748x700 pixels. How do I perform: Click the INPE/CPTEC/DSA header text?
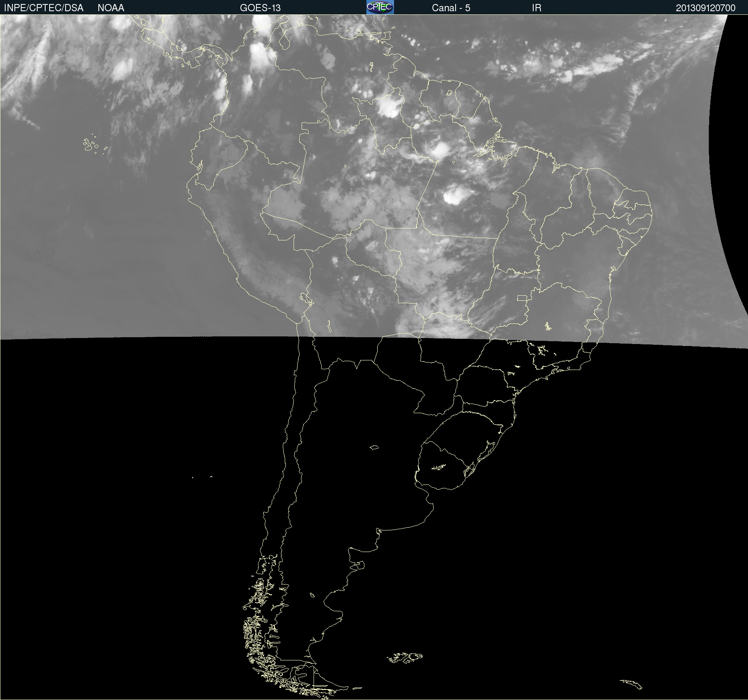click(x=44, y=8)
